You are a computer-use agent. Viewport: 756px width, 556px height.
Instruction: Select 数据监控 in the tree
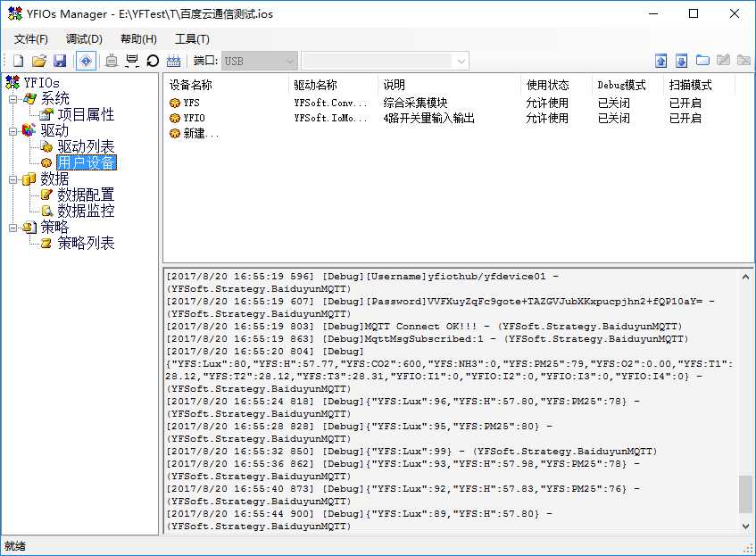tap(86, 211)
